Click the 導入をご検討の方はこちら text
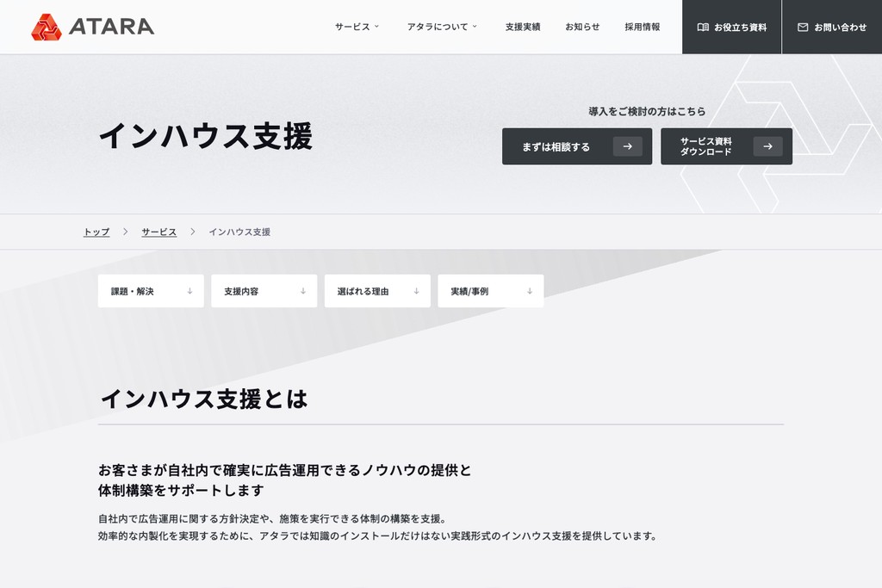The image size is (882, 588). pos(647,111)
